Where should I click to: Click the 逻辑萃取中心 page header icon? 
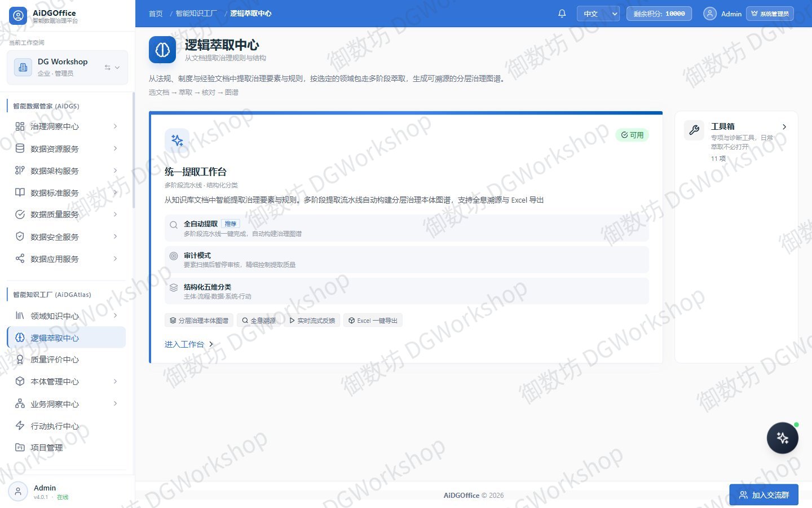coord(162,50)
